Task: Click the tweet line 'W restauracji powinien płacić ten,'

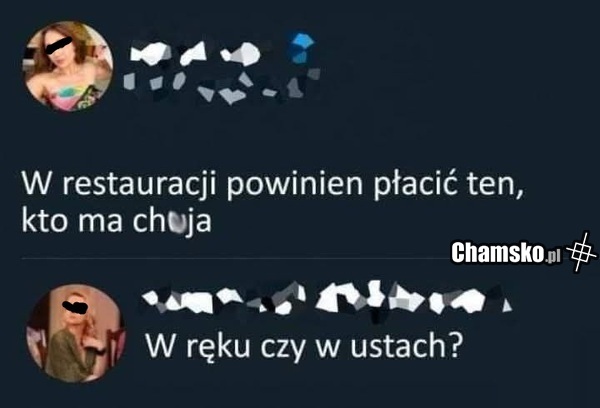Action: (x=272, y=184)
